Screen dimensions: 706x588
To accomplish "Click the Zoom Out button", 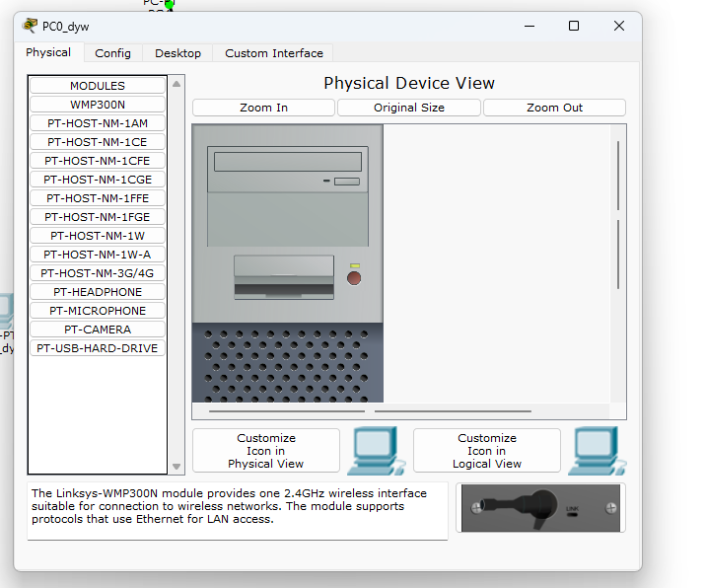I will coord(554,108).
